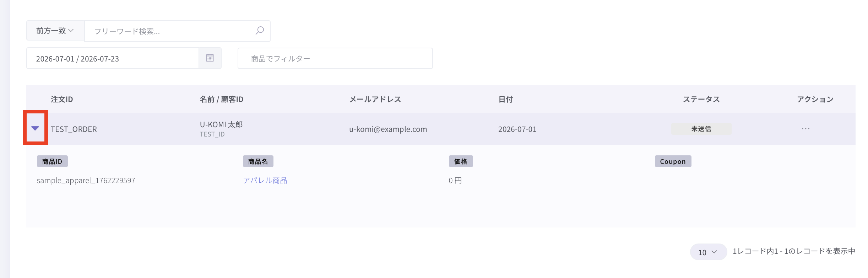Screen dimensions: 868x278
Task: Open the アパレル商品 product link
Action: coord(265,180)
